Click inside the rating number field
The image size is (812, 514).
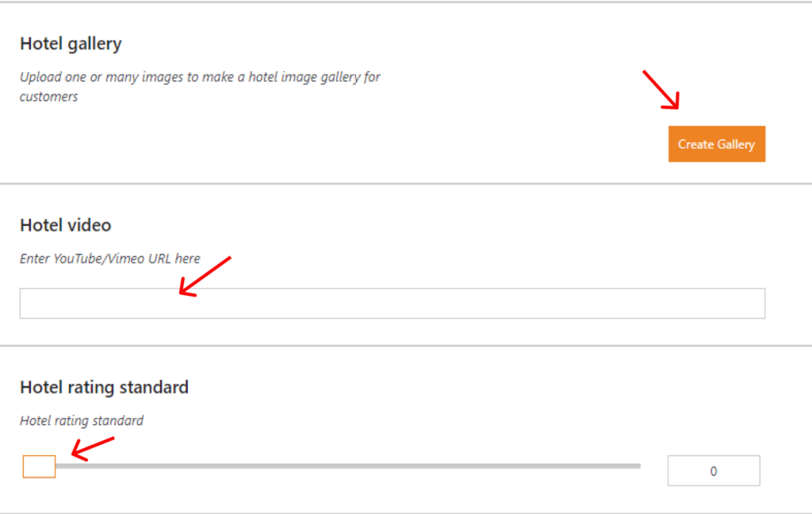click(713, 470)
